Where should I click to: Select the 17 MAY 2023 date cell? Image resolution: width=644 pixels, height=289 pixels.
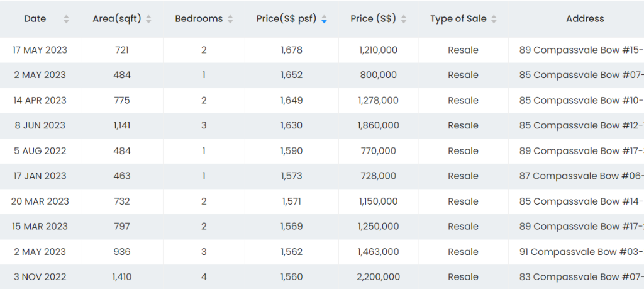coord(40,50)
